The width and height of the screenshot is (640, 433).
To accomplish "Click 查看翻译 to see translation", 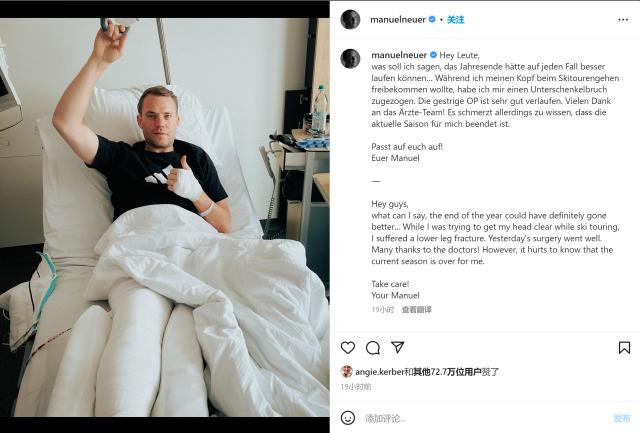I will tap(416, 310).
